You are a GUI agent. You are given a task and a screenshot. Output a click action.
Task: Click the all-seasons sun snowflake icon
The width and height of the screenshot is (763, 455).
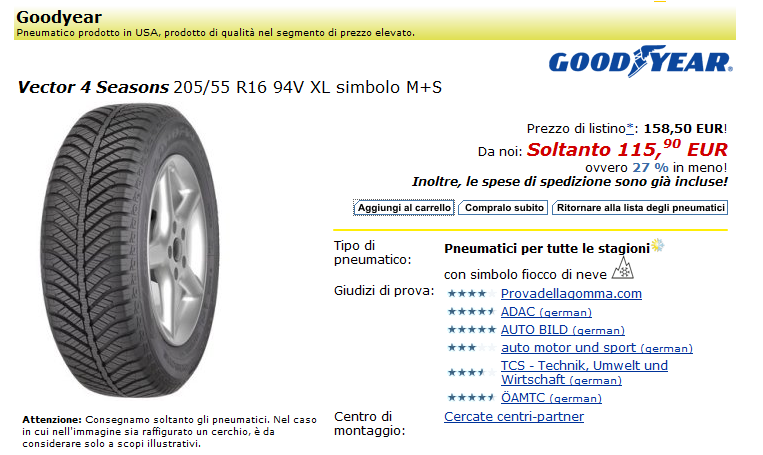pos(658,245)
